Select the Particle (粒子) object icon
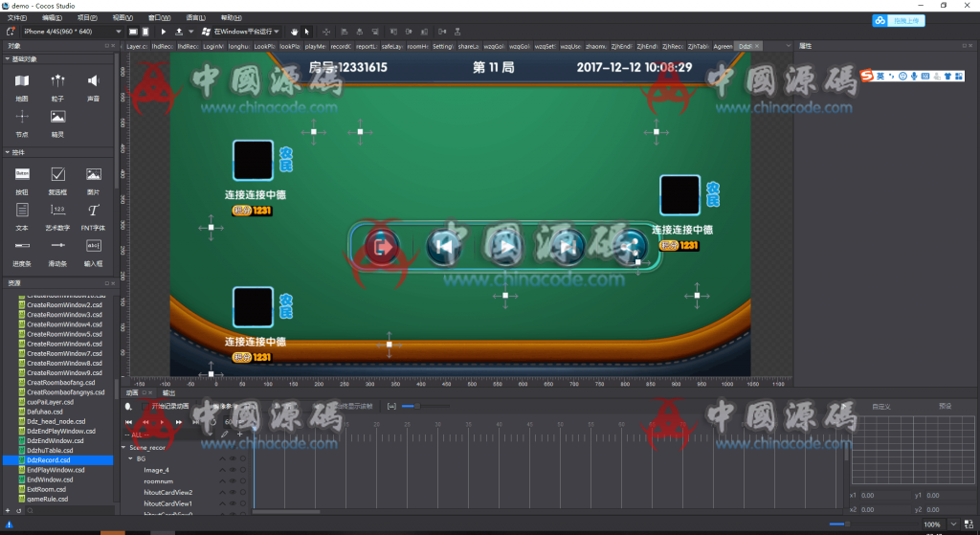The image size is (980, 535). [x=57, y=80]
